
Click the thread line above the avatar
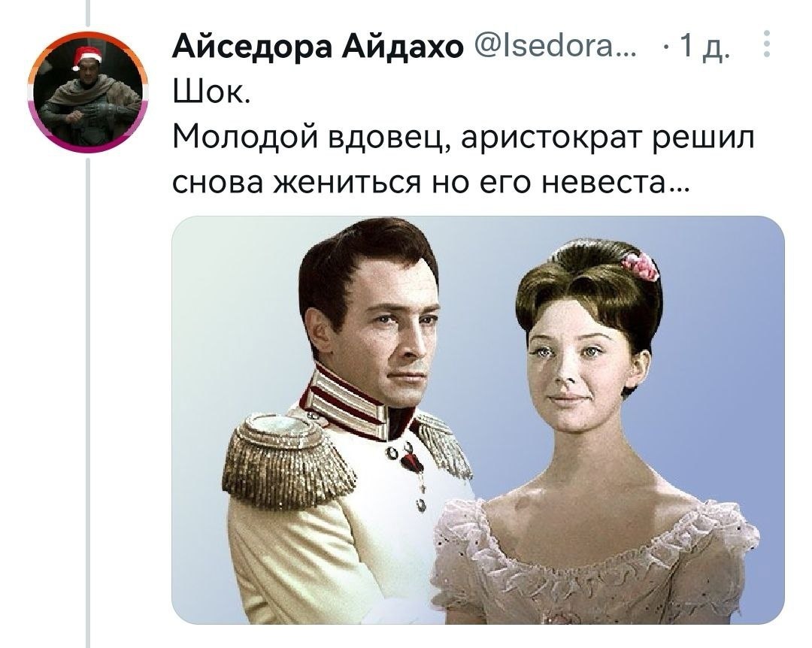tap(87, 13)
